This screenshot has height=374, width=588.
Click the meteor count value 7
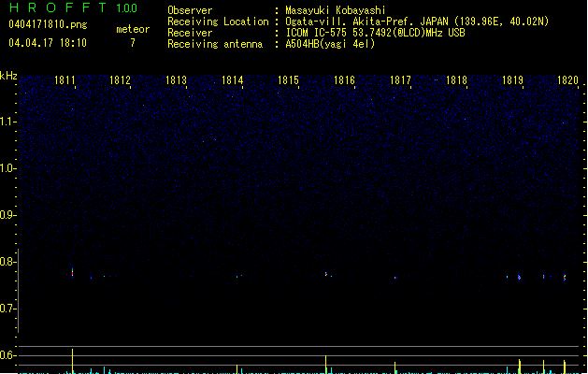(x=133, y=43)
